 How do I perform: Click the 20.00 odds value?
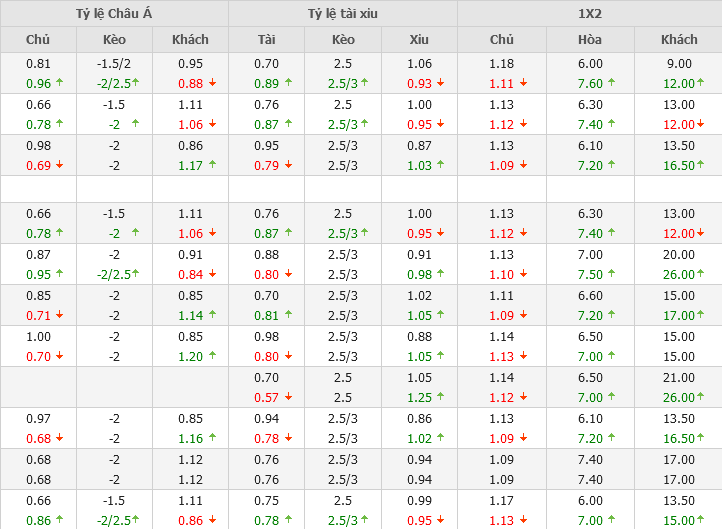pyautogui.click(x=679, y=254)
